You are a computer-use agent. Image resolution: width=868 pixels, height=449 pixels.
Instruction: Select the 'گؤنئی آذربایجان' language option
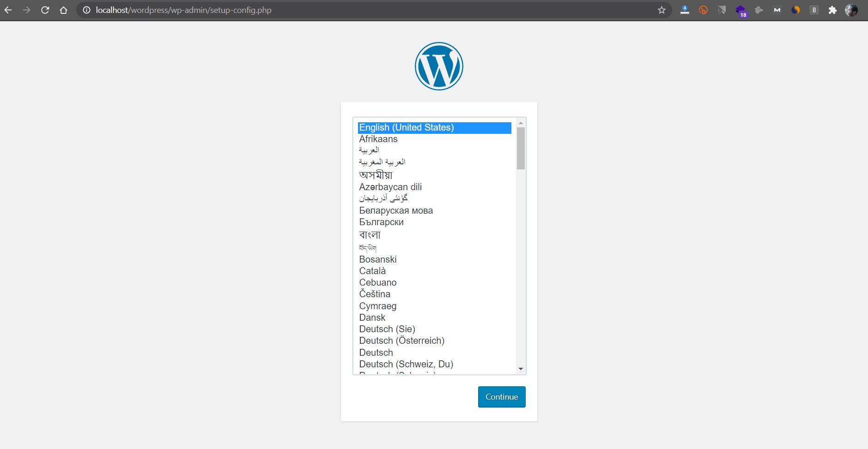tap(435, 198)
